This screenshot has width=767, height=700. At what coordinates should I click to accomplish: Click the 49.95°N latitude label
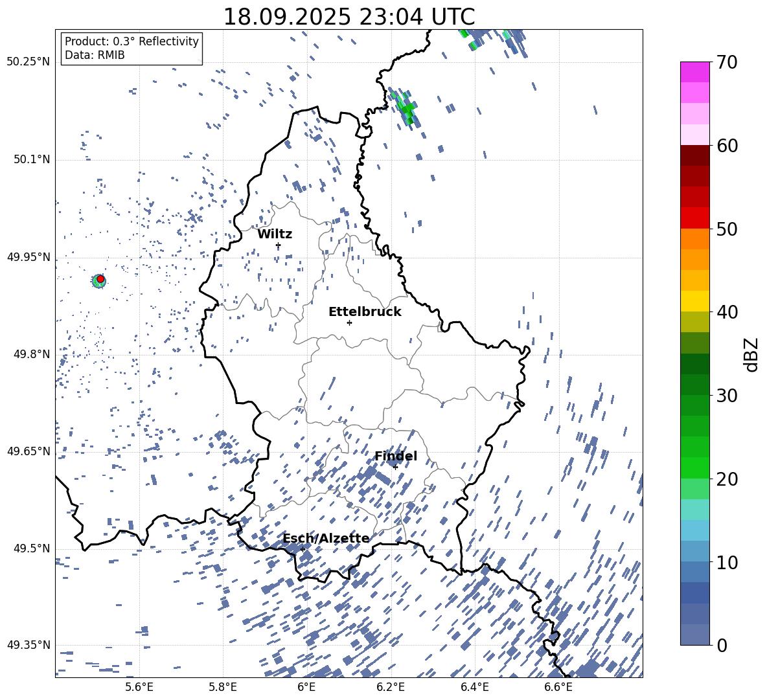coord(29,257)
